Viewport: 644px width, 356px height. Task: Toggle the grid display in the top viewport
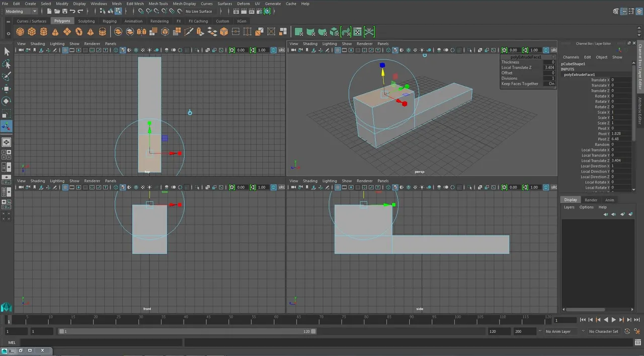tap(65, 50)
